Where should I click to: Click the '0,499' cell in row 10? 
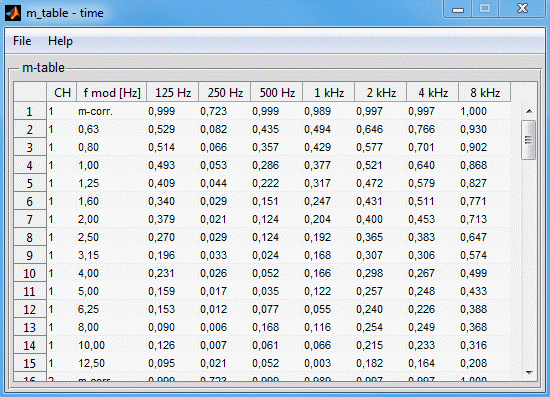click(x=485, y=273)
